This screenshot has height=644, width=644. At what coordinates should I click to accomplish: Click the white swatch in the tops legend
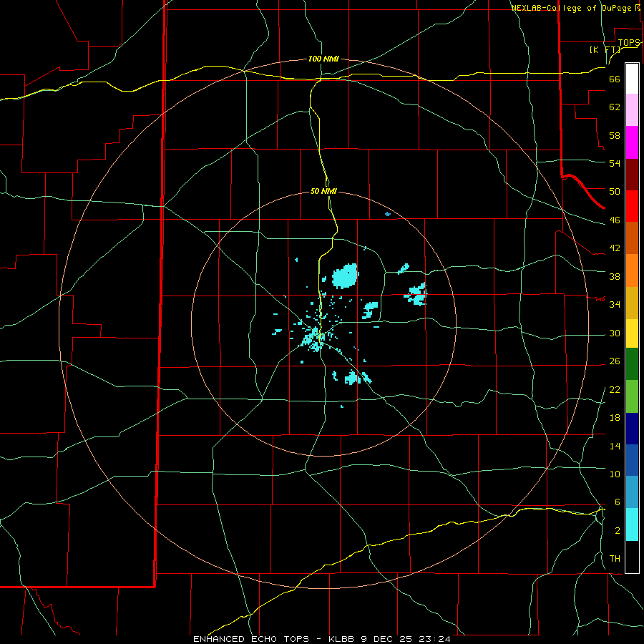click(632, 79)
